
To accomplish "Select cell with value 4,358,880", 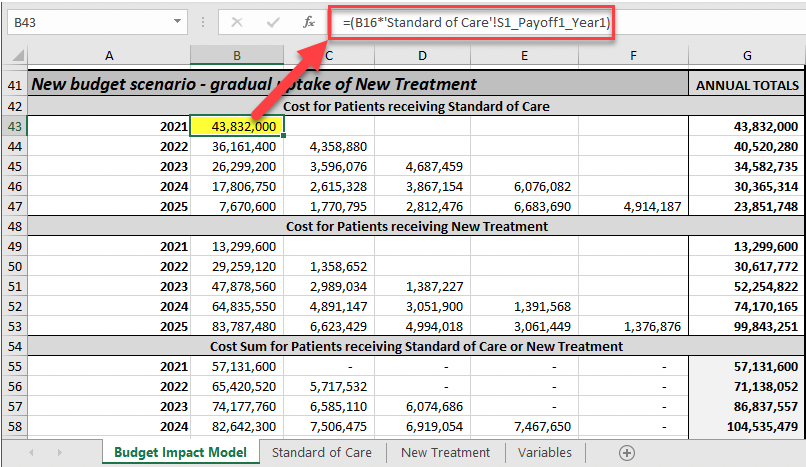I will (x=329, y=146).
